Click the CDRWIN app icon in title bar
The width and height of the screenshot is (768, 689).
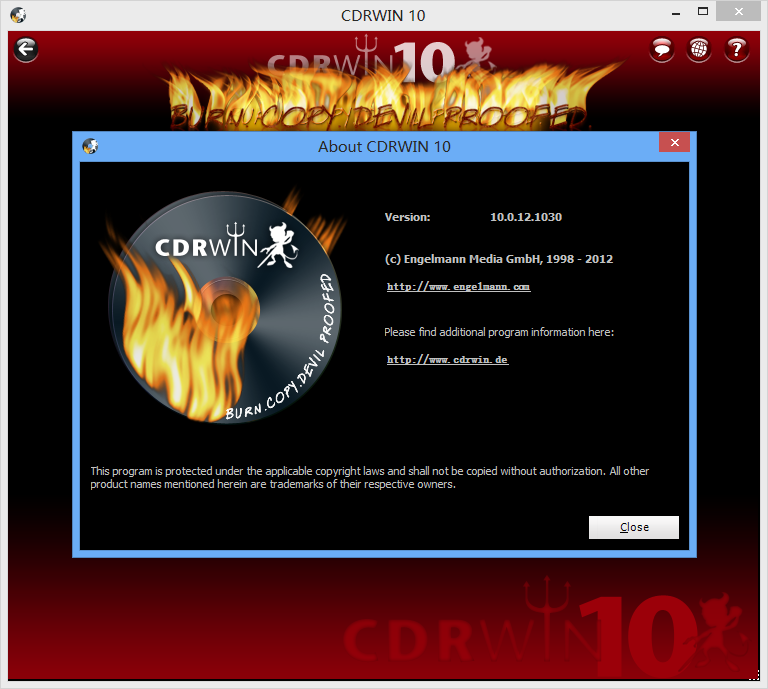tap(18, 15)
